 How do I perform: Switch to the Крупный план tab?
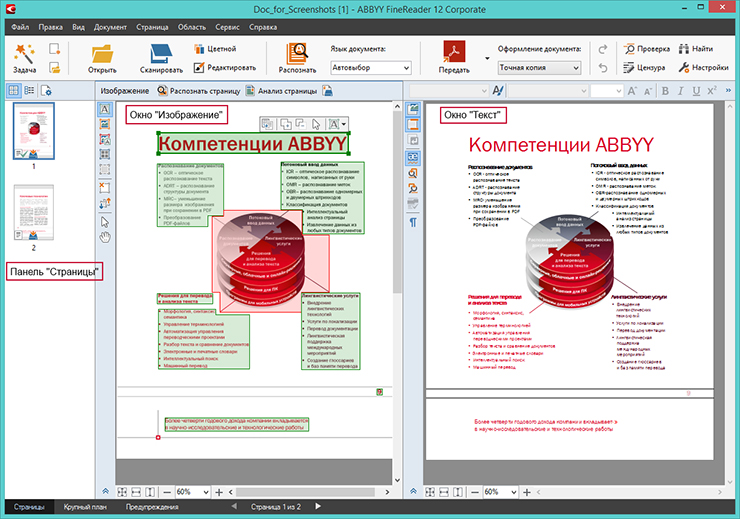[85, 507]
